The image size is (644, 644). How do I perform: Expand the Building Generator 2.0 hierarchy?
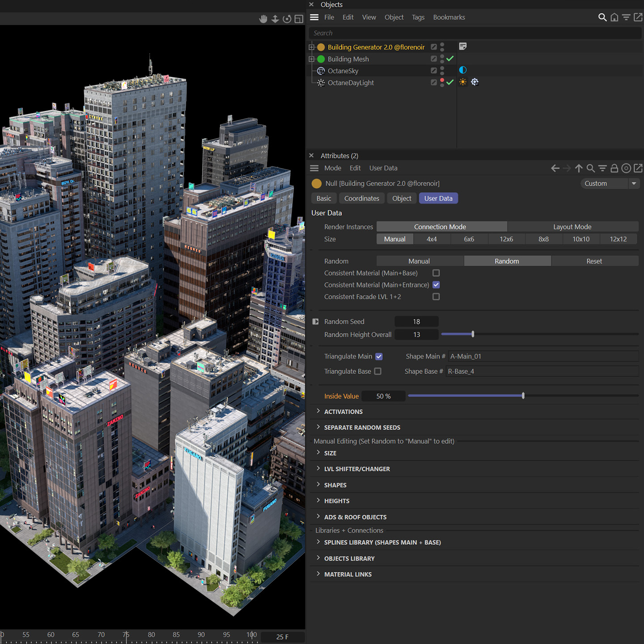[311, 47]
